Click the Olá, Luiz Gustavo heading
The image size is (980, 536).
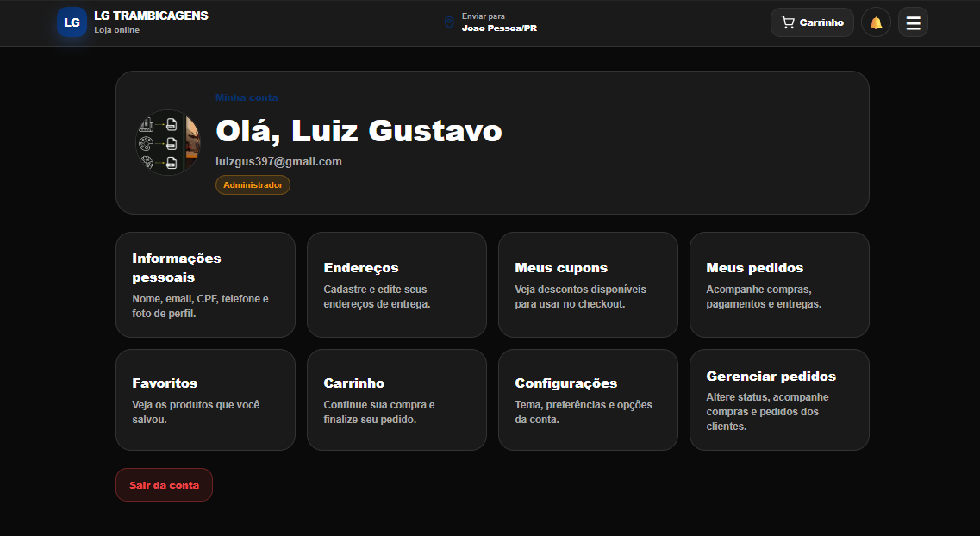click(359, 131)
